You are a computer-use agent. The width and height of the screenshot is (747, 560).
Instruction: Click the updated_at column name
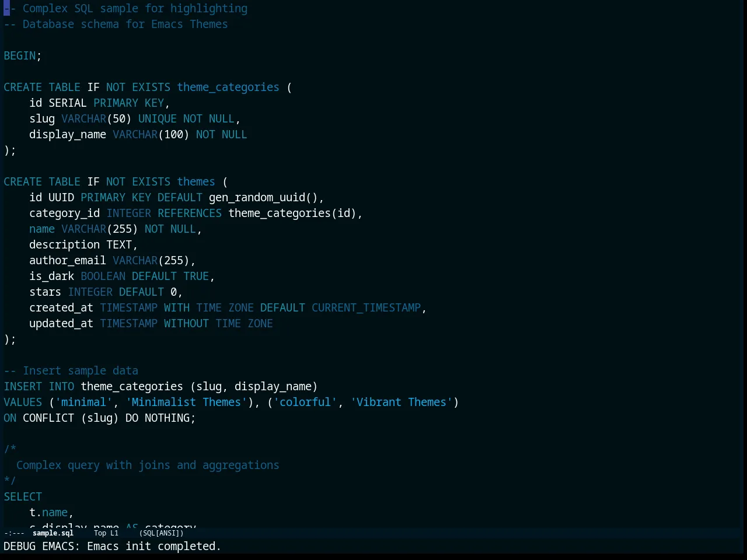pyautogui.click(x=61, y=324)
